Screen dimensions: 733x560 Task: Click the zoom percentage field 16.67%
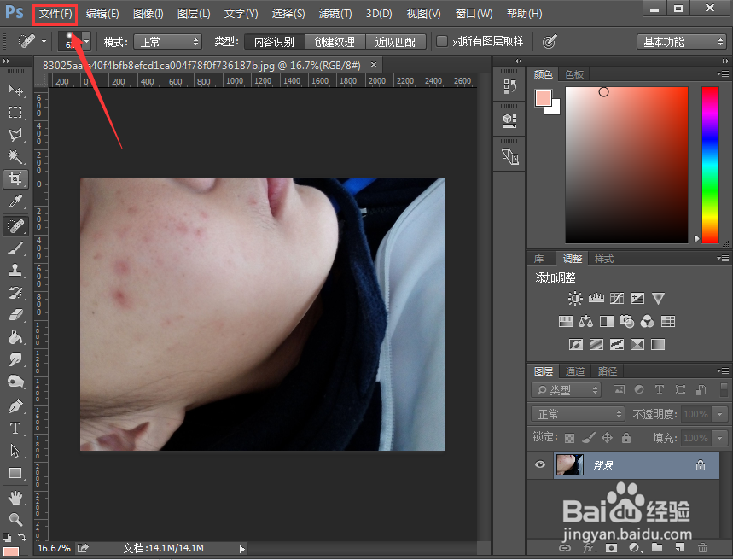(x=54, y=548)
